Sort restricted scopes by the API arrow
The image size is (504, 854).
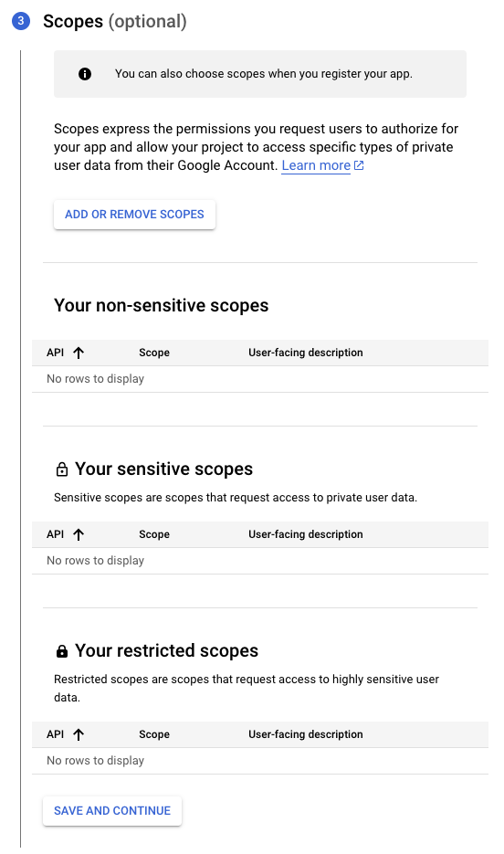[x=79, y=734]
